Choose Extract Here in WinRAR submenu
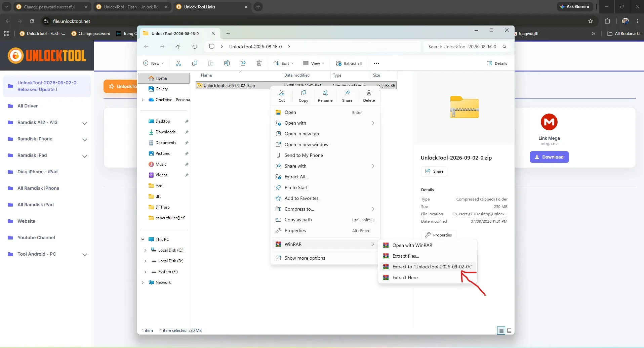The height and width of the screenshot is (348, 644). coord(428,277)
